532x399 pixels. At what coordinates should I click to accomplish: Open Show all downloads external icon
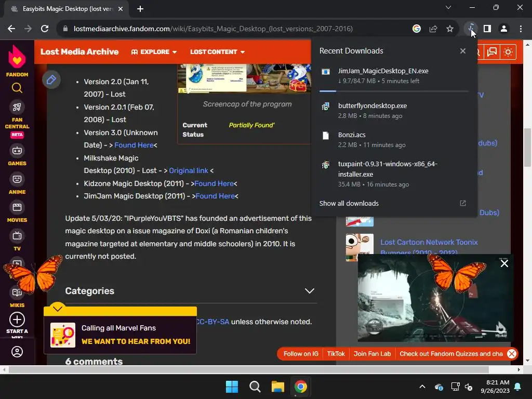click(x=463, y=203)
